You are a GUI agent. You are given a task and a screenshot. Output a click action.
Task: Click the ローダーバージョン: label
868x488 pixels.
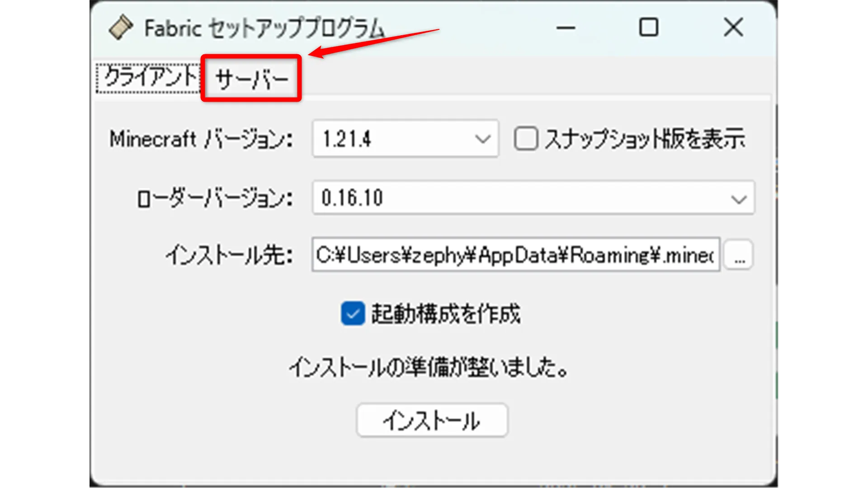pyautogui.click(x=215, y=198)
